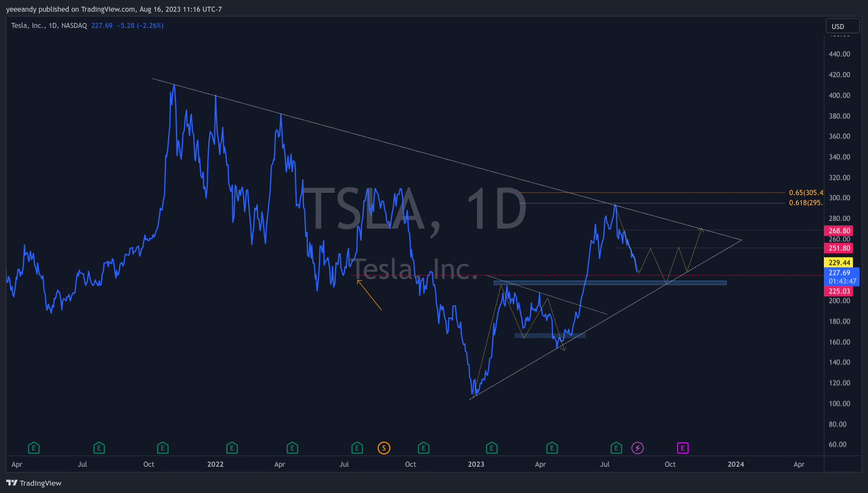Image resolution: width=868 pixels, height=493 pixels.
Task: Click the 60.00 price scale value
Action: click(837, 445)
